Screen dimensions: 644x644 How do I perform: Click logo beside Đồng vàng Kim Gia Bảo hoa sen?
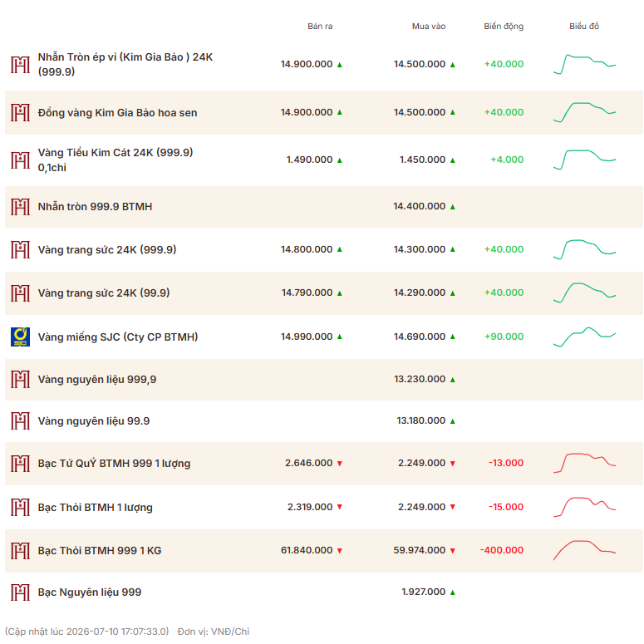pyautogui.click(x=20, y=112)
